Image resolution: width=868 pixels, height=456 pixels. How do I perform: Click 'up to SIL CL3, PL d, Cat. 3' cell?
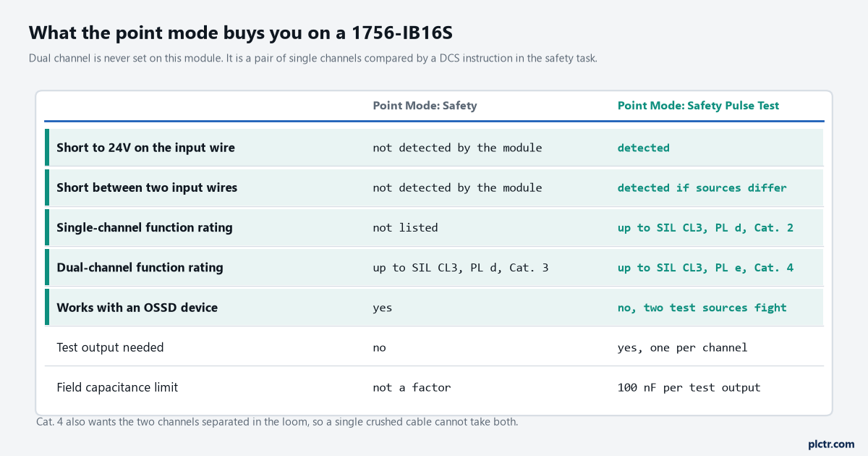[461, 267]
